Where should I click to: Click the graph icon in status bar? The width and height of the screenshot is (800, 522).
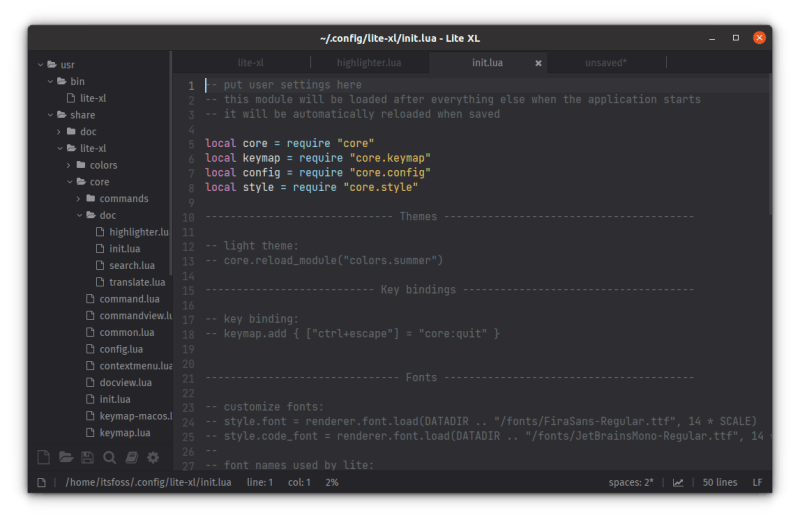[678, 482]
